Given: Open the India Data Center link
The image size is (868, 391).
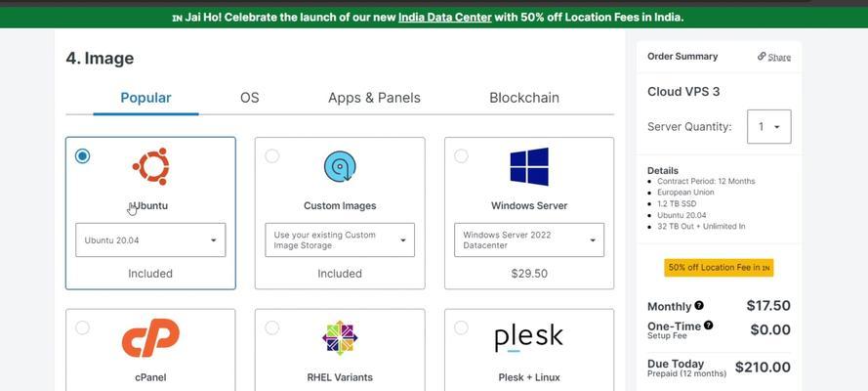Looking at the screenshot, I should [x=445, y=18].
